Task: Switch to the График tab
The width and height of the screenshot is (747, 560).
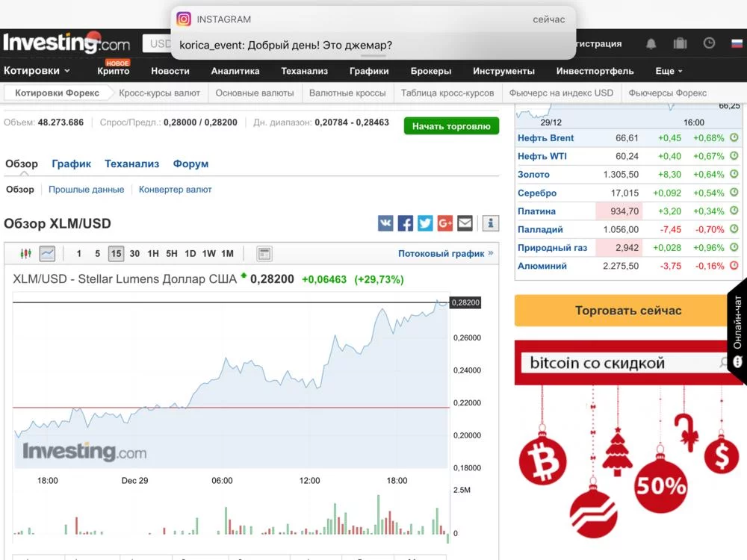Action: (x=71, y=164)
